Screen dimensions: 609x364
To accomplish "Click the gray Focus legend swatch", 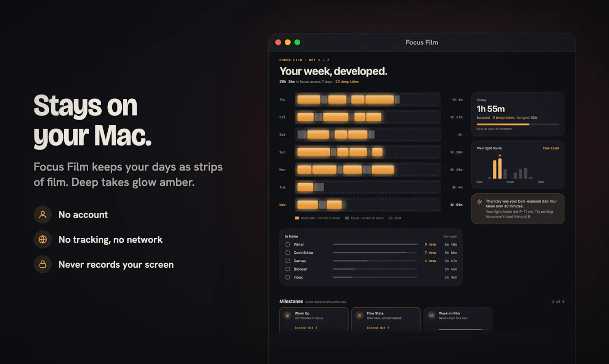I will [347, 218].
